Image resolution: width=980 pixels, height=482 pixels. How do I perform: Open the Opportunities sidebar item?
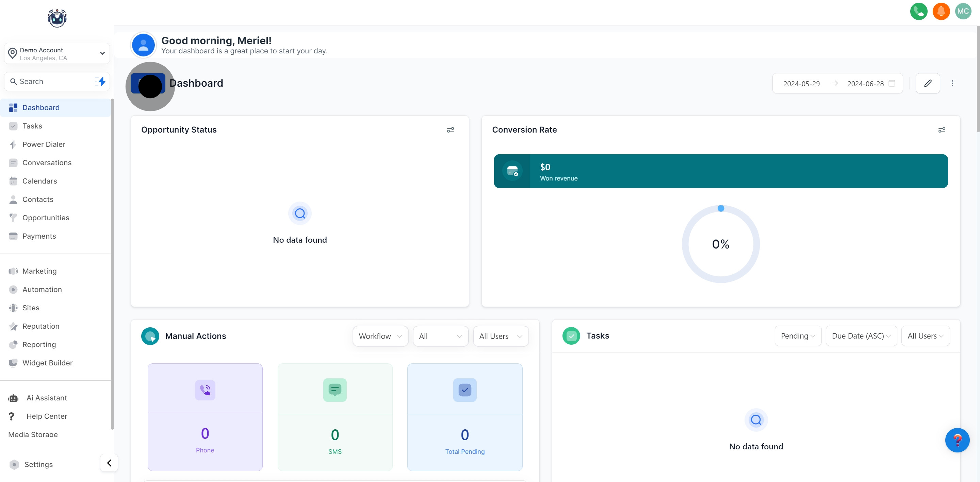46,218
